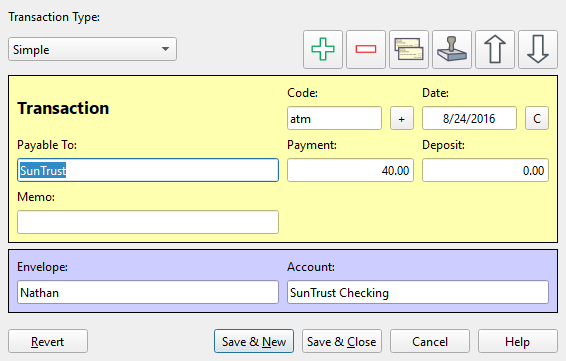Click the C calendar button beside Date
This screenshot has height=361, width=566.
(537, 118)
